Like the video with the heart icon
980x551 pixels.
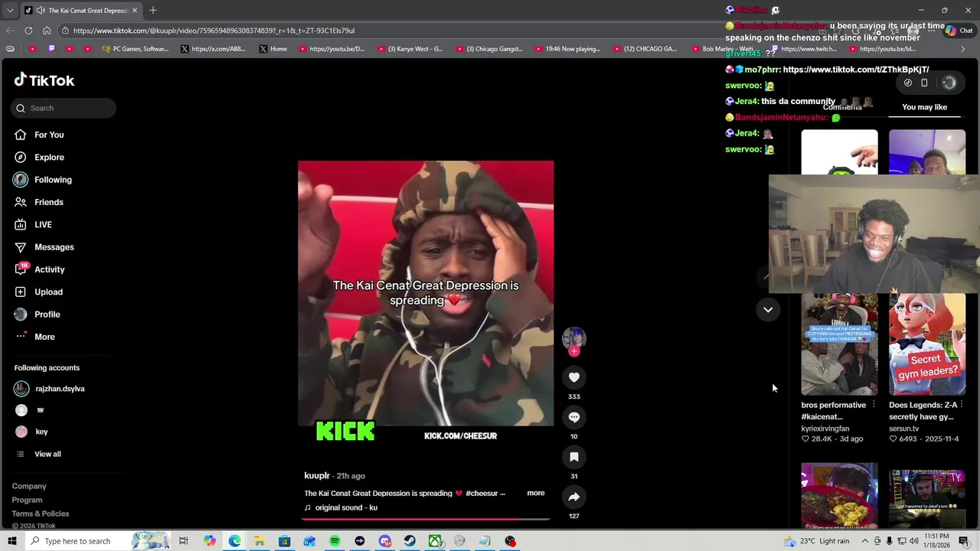574,377
